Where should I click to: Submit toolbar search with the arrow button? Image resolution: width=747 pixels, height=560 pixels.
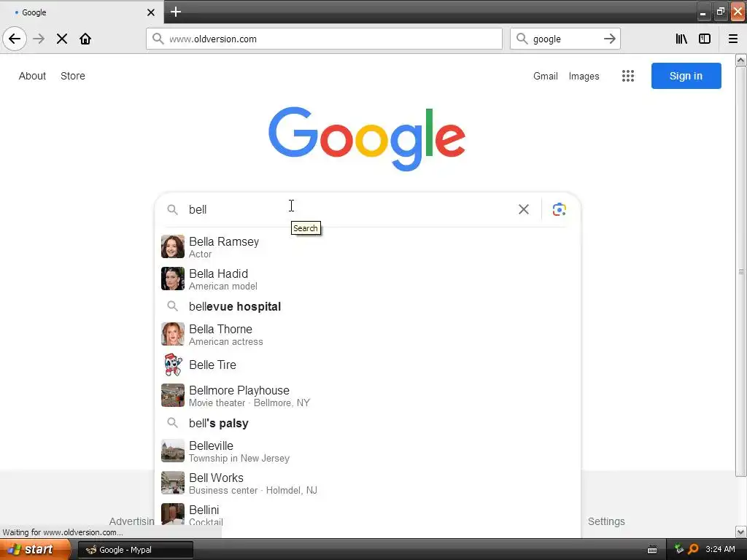pyautogui.click(x=610, y=39)
